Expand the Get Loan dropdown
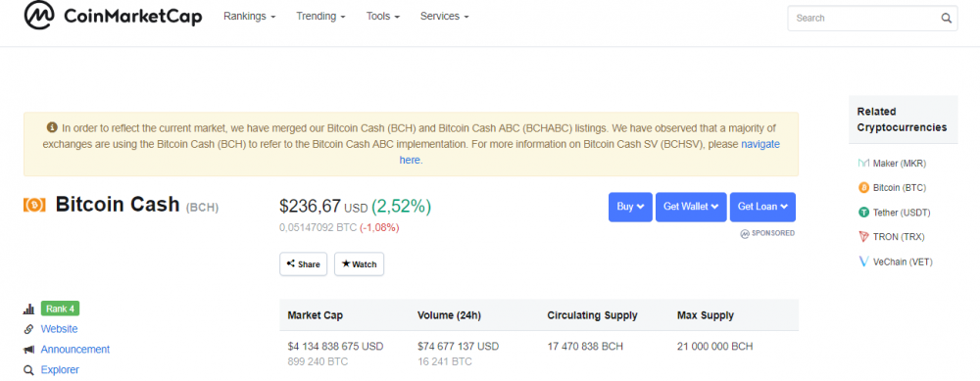Screen dimensions: 980x381 [762, 207]
